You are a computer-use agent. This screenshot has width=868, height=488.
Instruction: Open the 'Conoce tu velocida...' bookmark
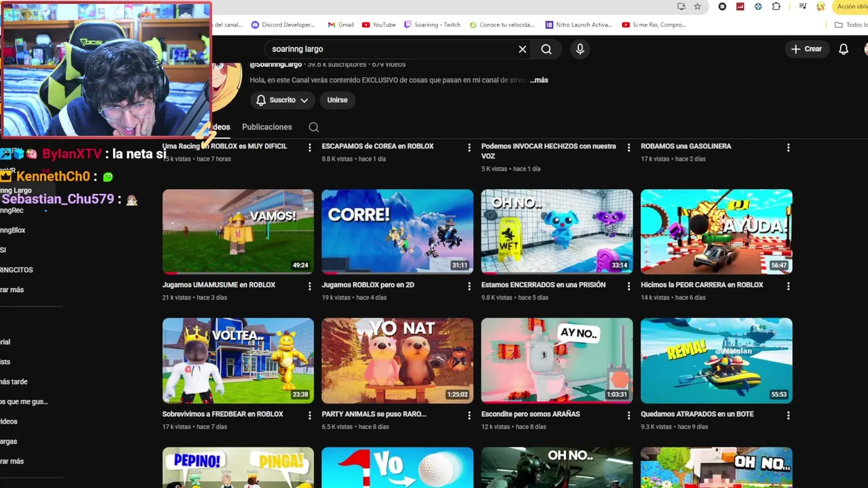point(502,24)
